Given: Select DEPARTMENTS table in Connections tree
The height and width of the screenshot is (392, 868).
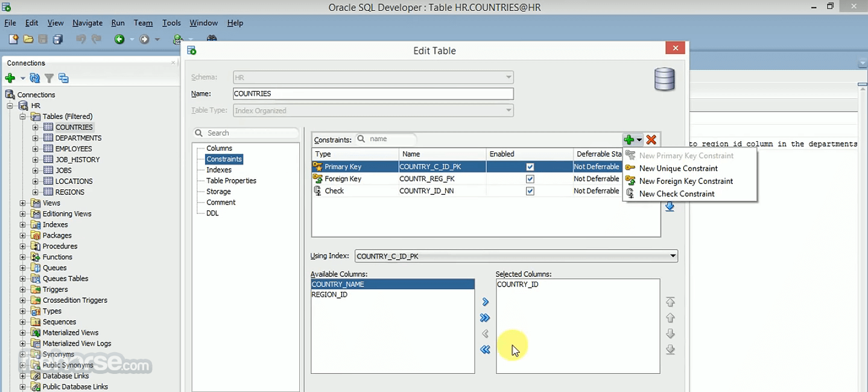Looking at the screenshot, I should click(x=78, y=138).
